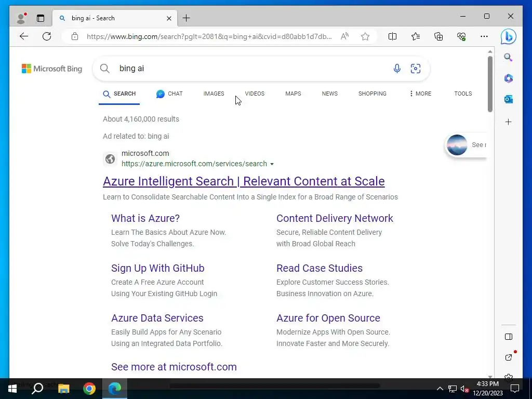Image resolution: width=532 pixels, height=399 pixels.
Task: Open the Windows Start menu
Action: tap(12, 389)
